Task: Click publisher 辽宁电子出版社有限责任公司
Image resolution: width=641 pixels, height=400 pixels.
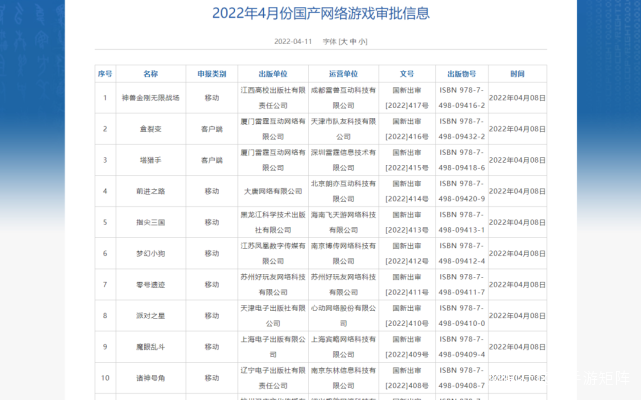Action: tap(273, 378)
